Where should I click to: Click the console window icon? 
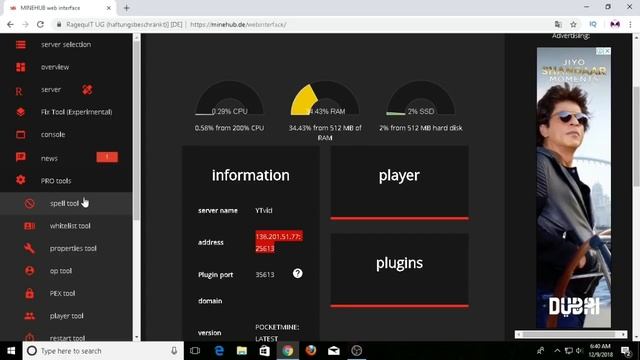(x=20, y=134)
